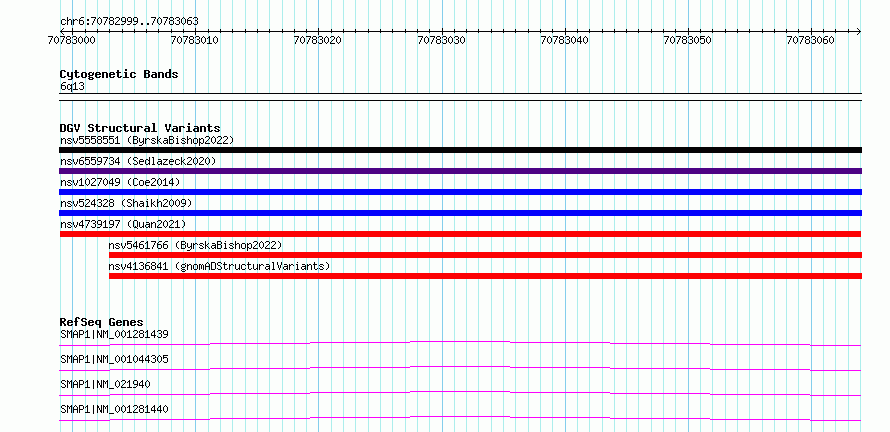This screenshot has height=432, width=890.
Task: Click the SMAP1|NM_021940 intron line
Action: [x=460, y=393]
